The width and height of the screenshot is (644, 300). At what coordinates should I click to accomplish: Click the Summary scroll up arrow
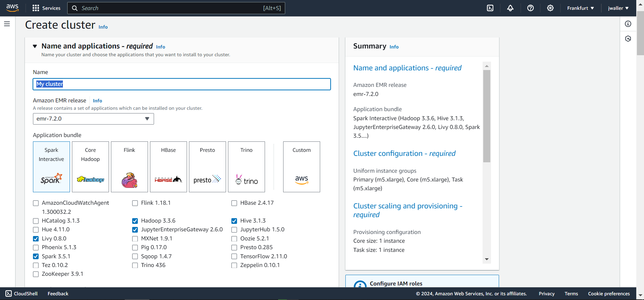[x=487, y=66]
